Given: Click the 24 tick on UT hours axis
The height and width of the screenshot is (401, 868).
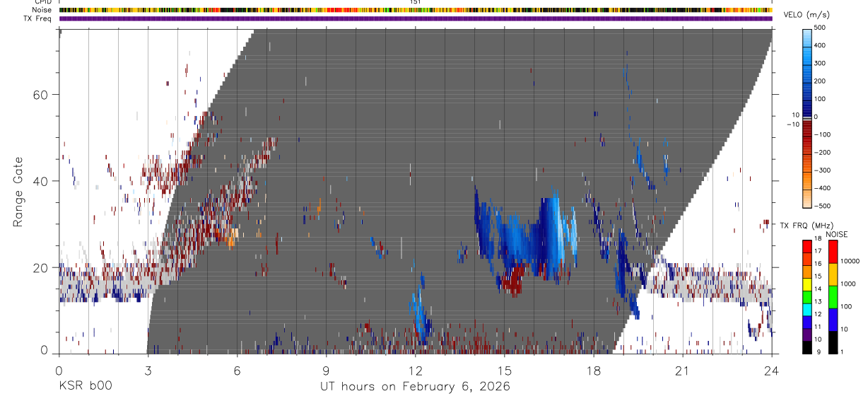Looking at the screenshot, I should pyautogui.click(x=771, y=370).
